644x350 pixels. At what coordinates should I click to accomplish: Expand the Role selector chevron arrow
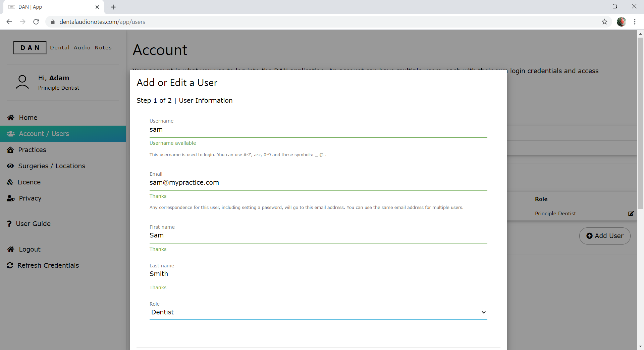483,312
